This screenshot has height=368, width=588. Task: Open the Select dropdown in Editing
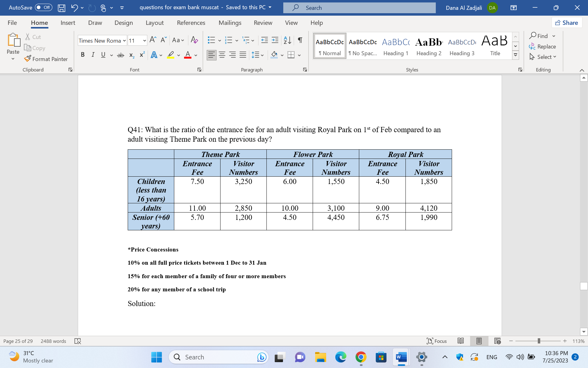coord(546,57)
